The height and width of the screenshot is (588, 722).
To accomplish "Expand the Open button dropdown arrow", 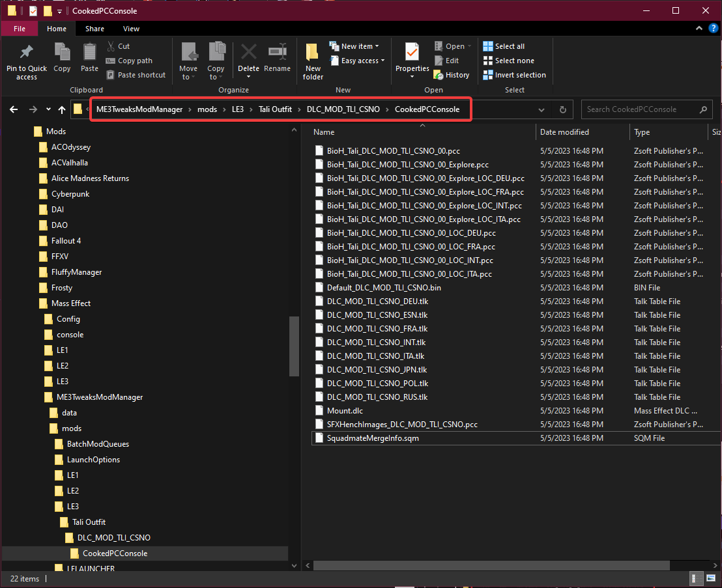I will coord(470,46).
